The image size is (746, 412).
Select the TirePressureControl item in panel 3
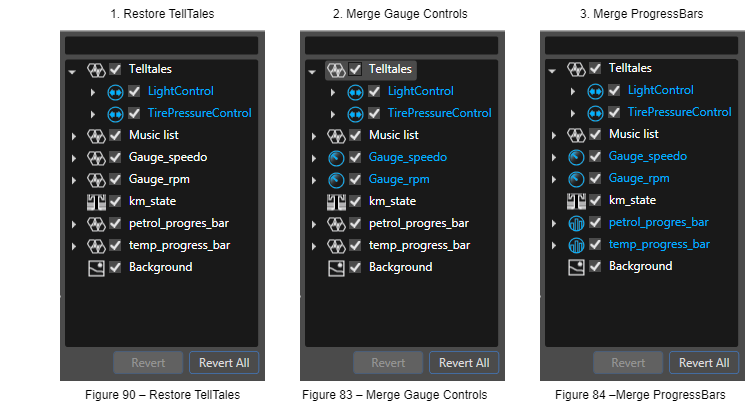pyautogui.click(x=679, y=112)
